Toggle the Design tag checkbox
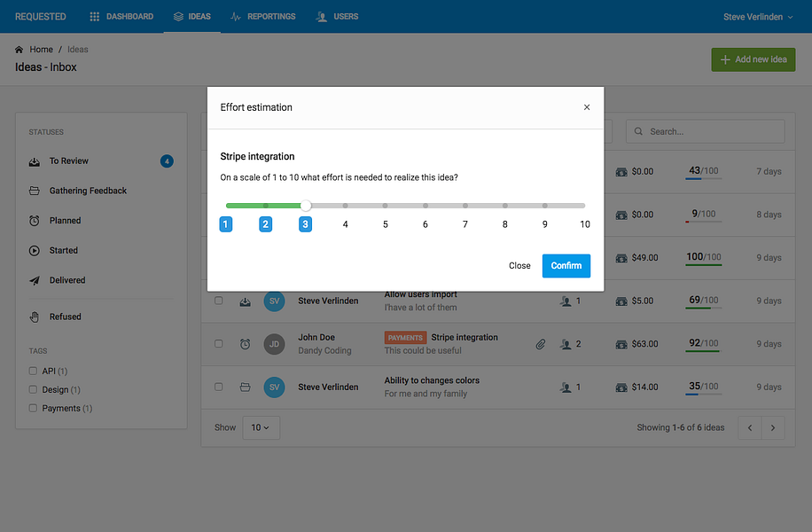Image resolution: width=812 pixels, height=532 pixels. (x=33, y=389)
